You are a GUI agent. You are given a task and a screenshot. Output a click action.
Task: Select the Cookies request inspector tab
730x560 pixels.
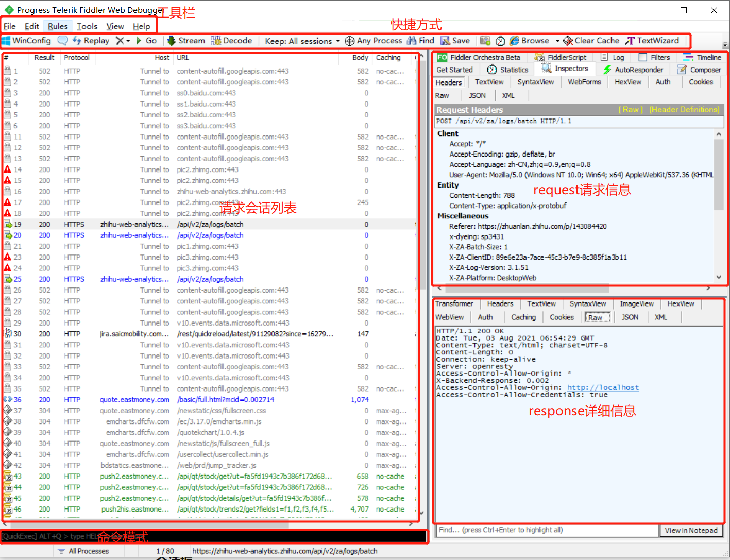click(701, 82)
